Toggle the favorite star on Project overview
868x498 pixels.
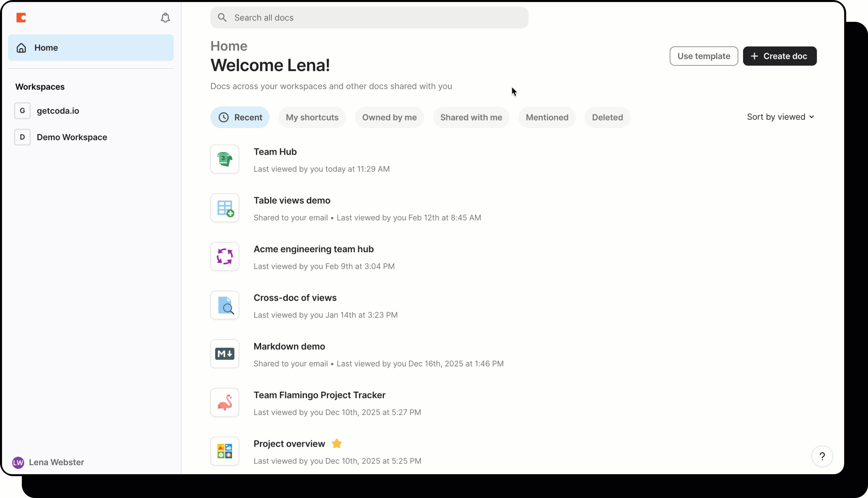(x=336, y=443)
